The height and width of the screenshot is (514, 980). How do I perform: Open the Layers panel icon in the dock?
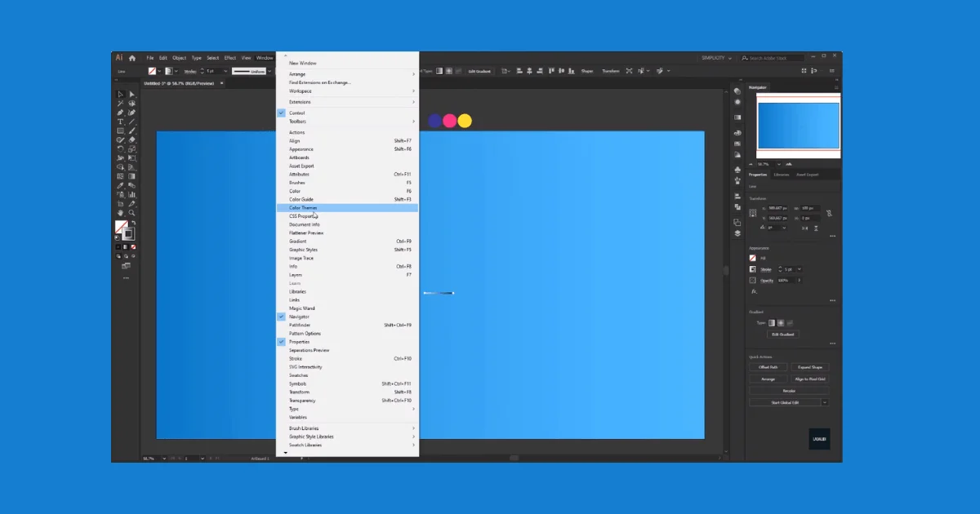pyautogui.click(x=737, y=233)
